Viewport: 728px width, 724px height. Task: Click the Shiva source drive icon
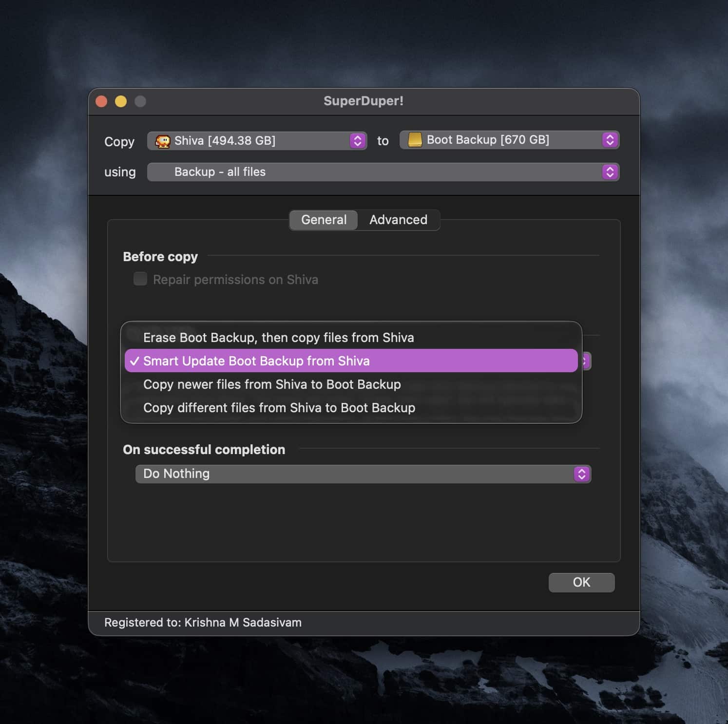pyautogui.click(x=162, y=141)
